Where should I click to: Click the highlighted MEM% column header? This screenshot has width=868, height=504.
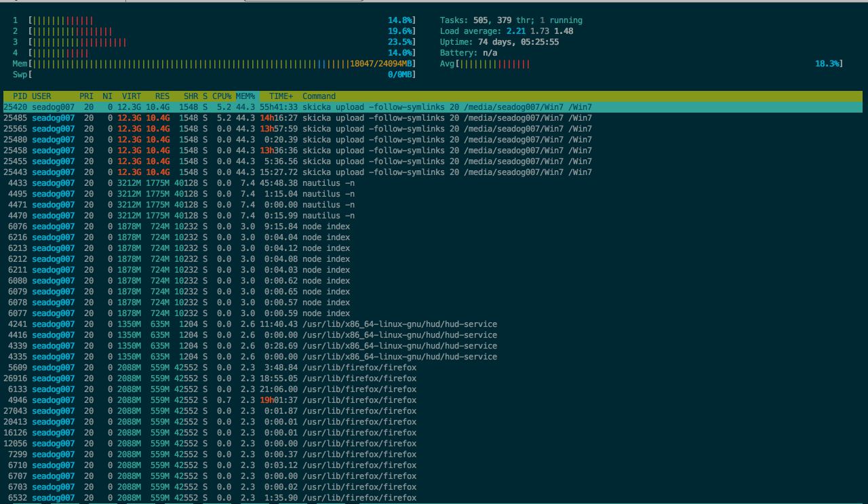pyautogui.click(x=245, y=96)
